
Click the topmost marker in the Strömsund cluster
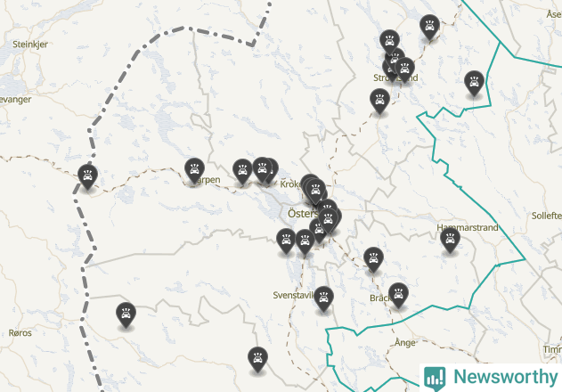tap(389, 42)
